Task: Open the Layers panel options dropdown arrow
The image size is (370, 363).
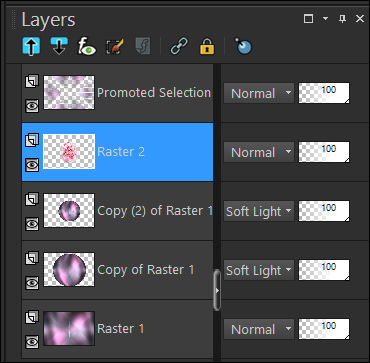Action: (326, 19)
